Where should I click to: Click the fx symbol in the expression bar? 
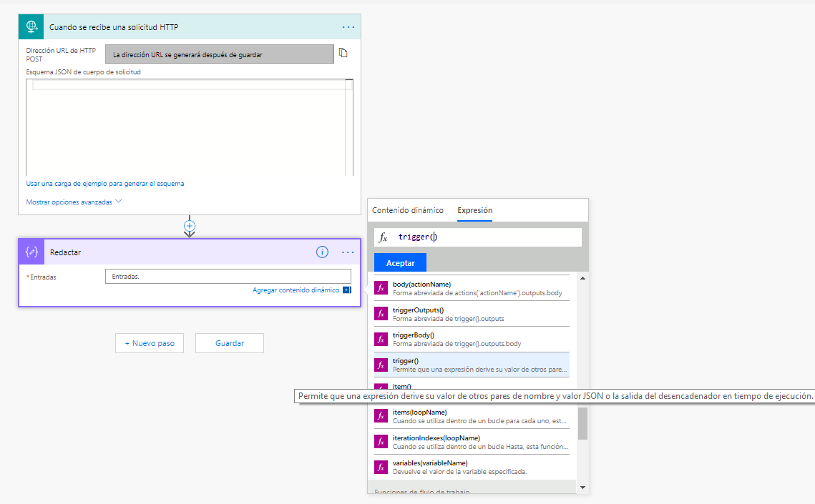(383, 237)
